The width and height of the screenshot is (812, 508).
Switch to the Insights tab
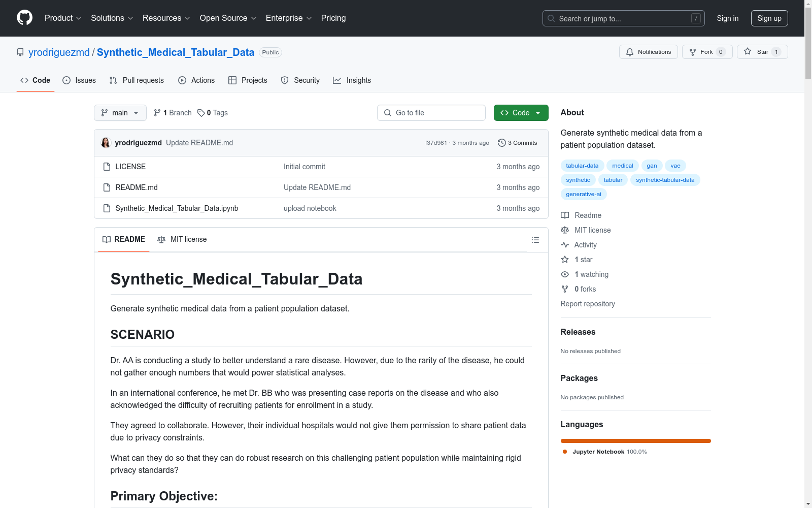click(352, 80)
